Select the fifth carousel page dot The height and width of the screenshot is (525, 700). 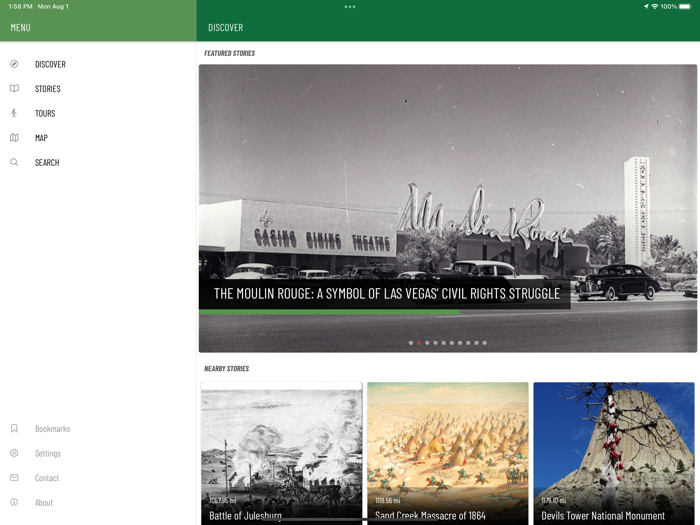click(443, 343)
